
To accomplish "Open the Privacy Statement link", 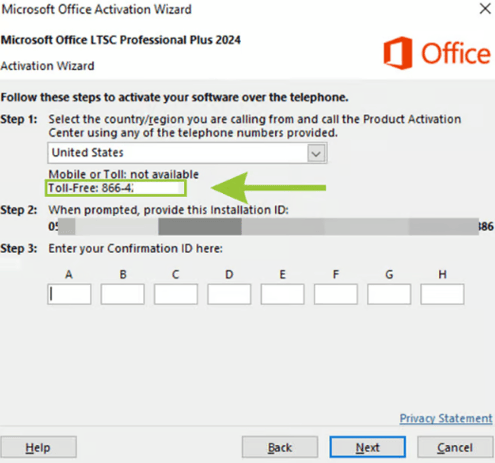I will (446, 418).
